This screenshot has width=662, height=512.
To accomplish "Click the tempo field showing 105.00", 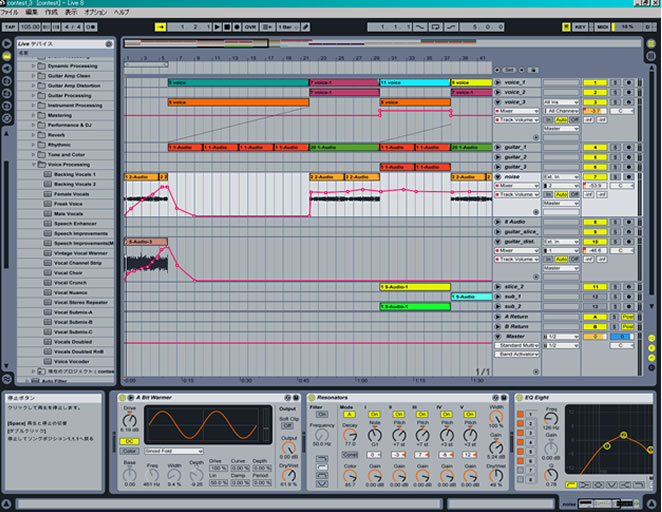I will [x=30, y=27].
